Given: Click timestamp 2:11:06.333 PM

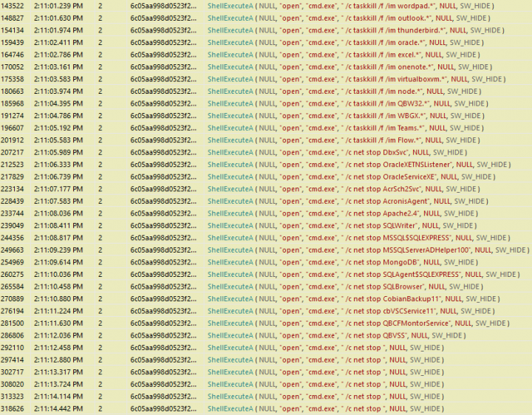Looking at the screenshot, I should (x=58, y=165).
